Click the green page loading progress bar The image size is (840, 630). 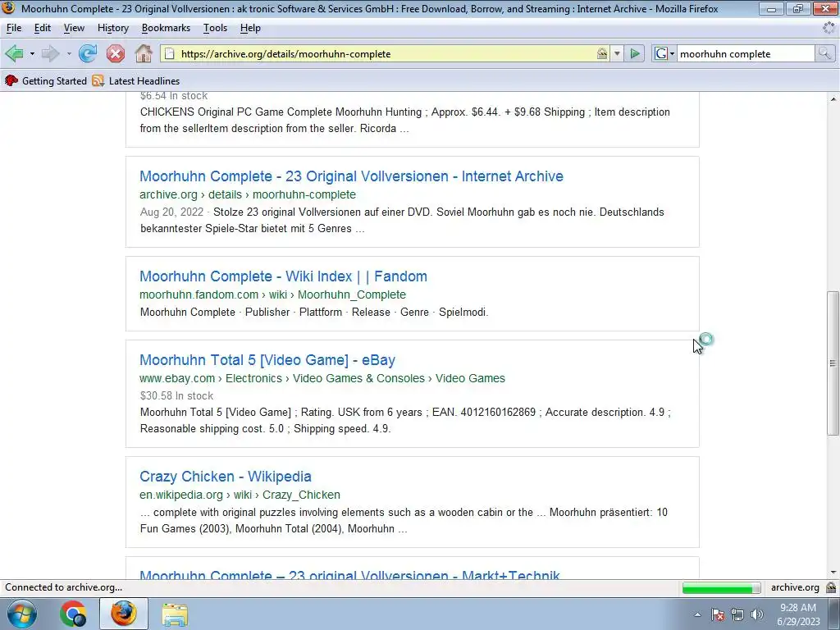(721, 587)
